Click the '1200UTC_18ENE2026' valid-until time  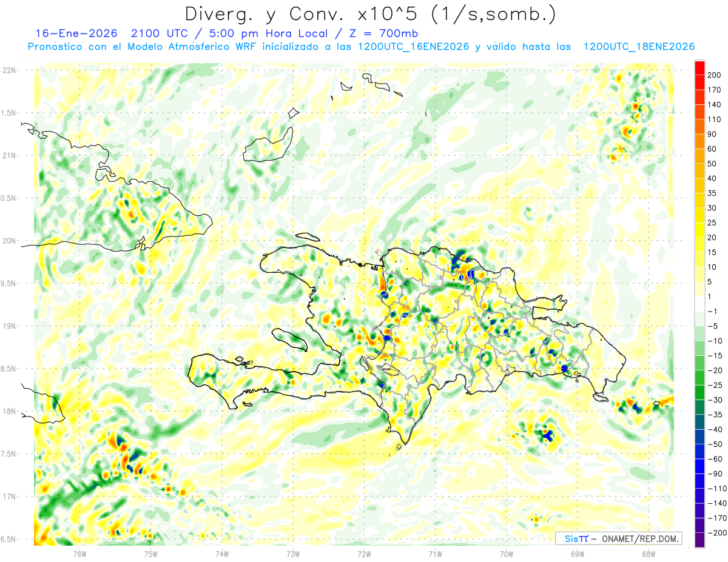[639, 47]
